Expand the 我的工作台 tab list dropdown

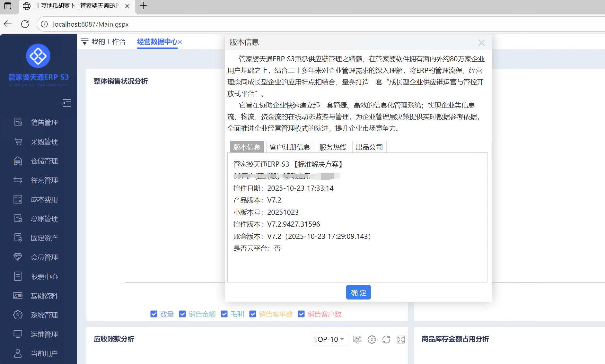(84, 42)
